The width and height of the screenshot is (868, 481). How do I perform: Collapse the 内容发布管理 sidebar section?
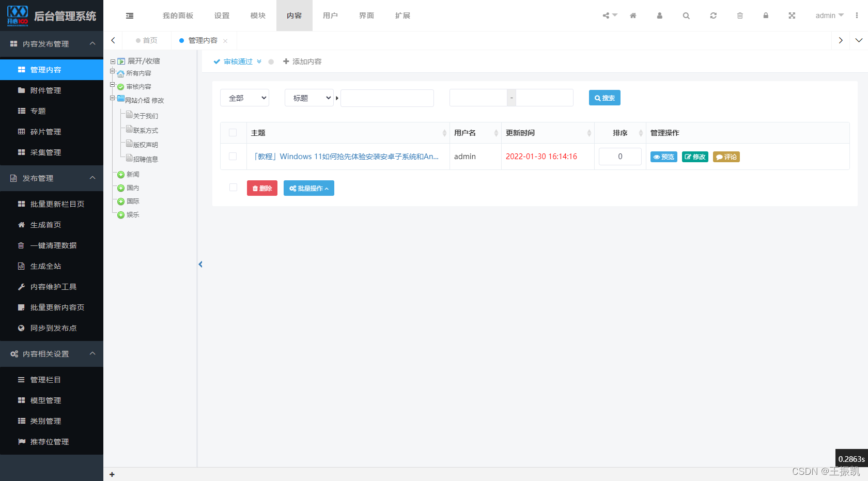(52, 44)
